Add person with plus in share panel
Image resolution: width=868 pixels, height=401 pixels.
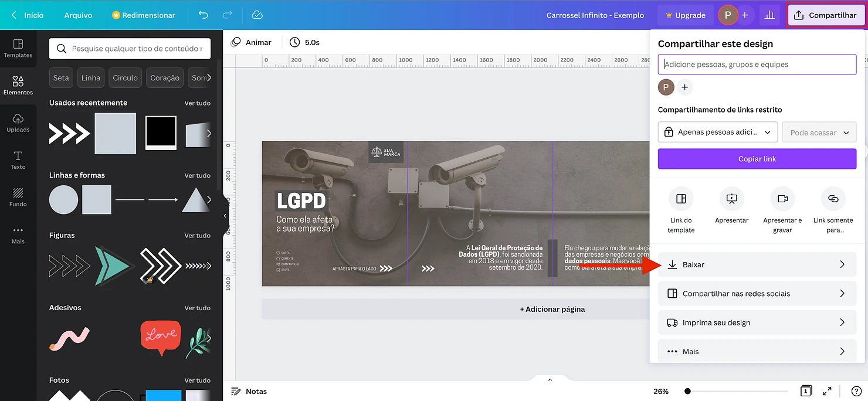click(684, 87)
